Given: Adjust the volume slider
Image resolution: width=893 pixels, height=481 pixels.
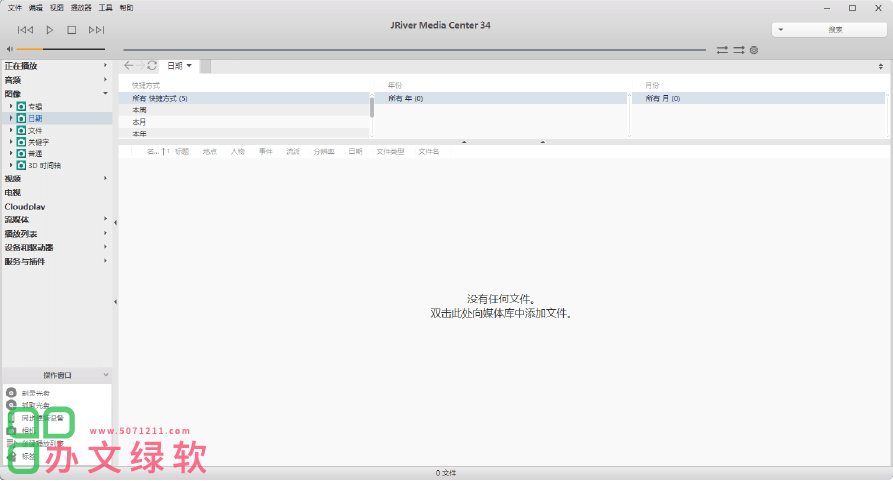Looking at the screenshot, I should [x=61, y=49].
